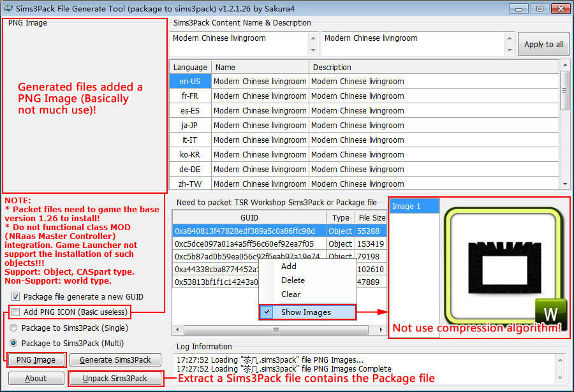Click the GUID list horizontal scrollbar thumb
The width and height of the screenshot is (574, 392).
tap(276, 330)
